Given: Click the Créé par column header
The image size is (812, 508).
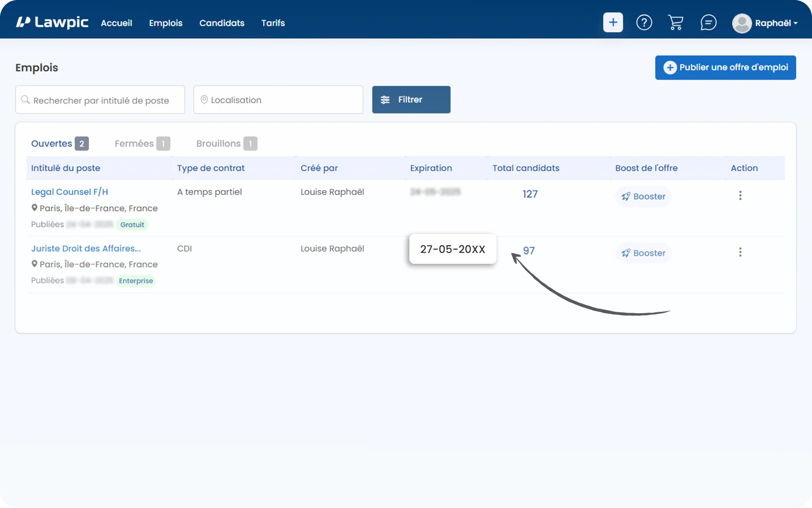Looking at the screenshot, I should coord(319,168).
